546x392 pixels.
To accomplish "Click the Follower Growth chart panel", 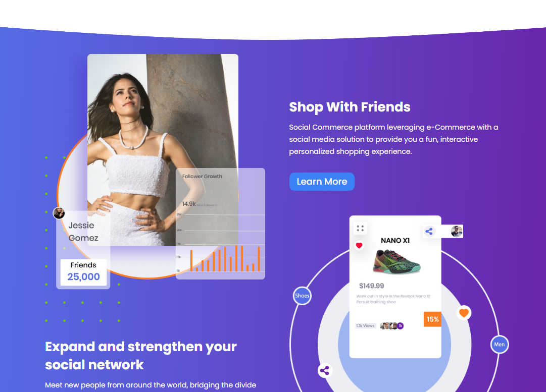I will point(220,223).
